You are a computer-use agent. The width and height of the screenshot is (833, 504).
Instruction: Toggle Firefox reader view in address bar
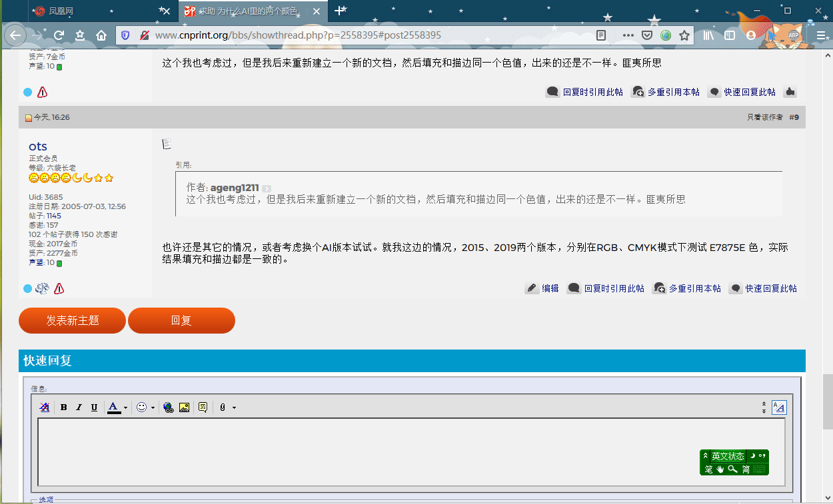[601, 35]
